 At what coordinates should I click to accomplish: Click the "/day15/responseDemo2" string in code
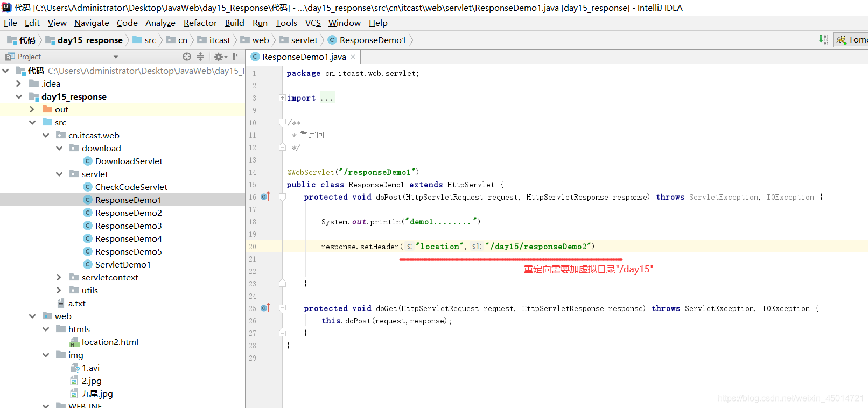click(540, 247)
